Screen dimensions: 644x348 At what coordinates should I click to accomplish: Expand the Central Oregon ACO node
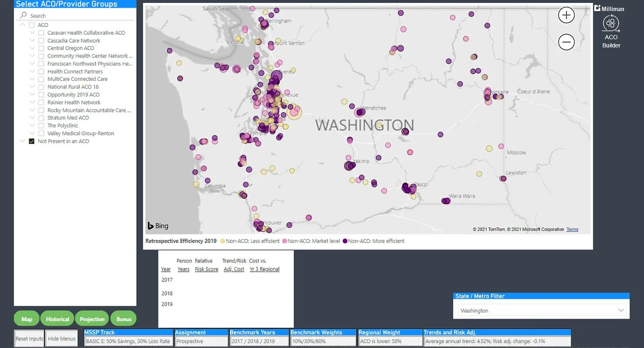[x=32, y=48]
